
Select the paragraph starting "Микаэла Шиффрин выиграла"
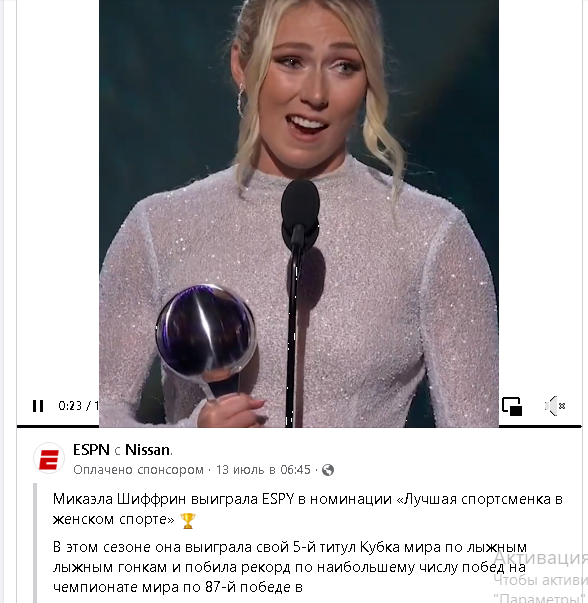pyautogui.click(x=308, y=509)
